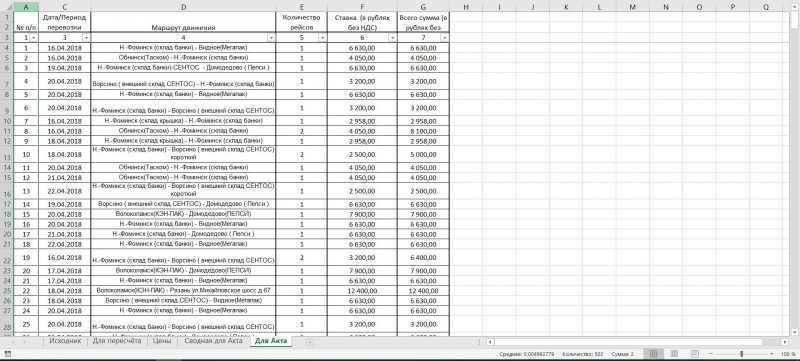Open the filter dropdown in column G
The height and width of the screenshot is (361, 800).
[x=445, y=38]
